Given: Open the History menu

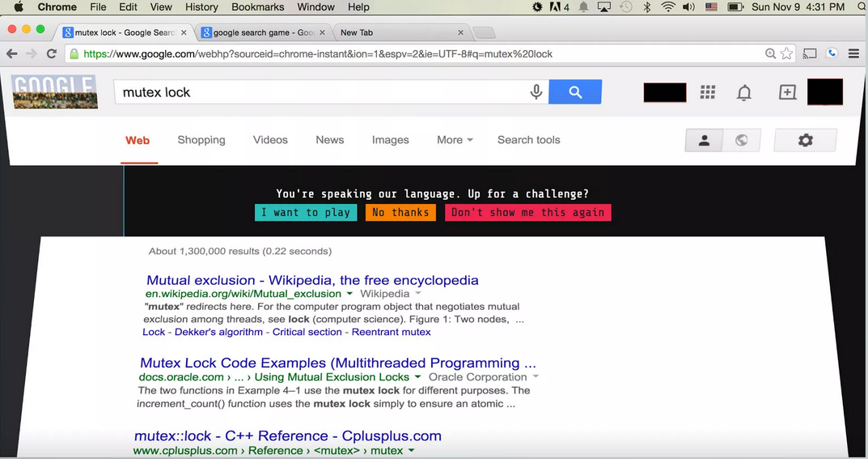Looking at the screenshot, I should click(201, 7).
